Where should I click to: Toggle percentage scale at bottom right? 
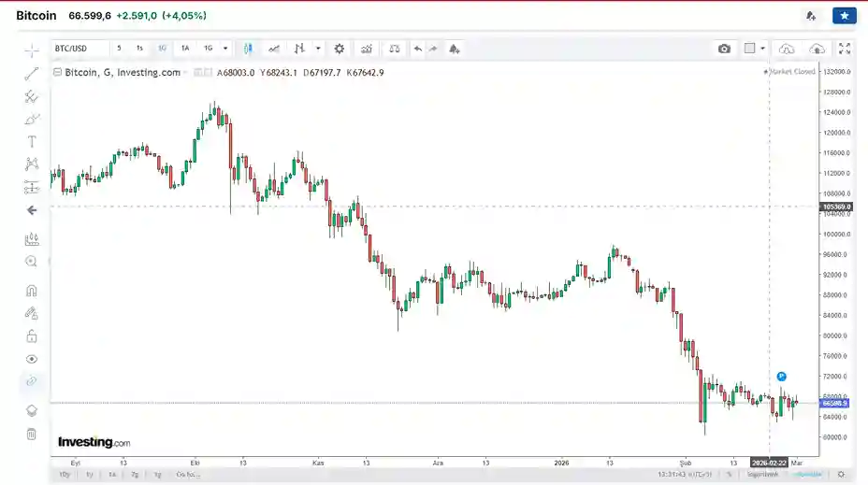click(729, 474)
